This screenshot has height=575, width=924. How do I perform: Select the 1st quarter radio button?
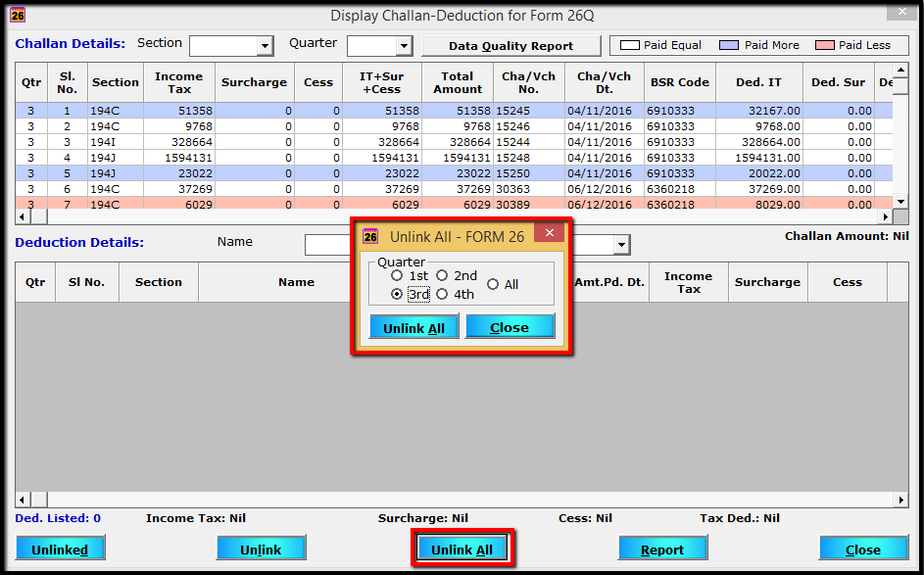tap(397, 275)
